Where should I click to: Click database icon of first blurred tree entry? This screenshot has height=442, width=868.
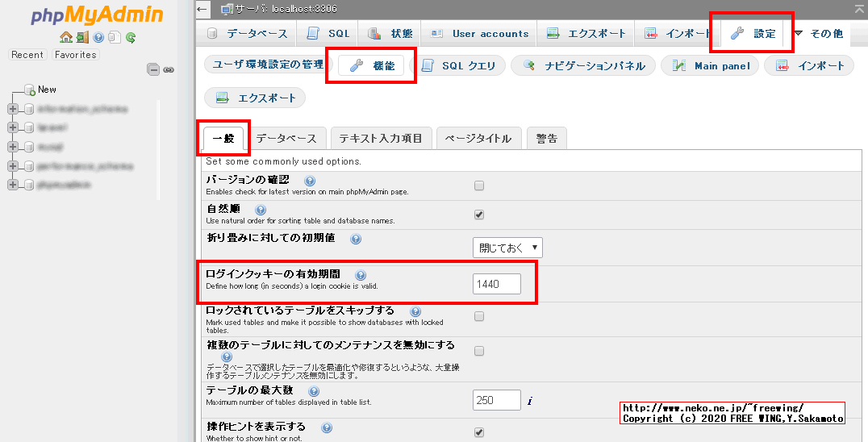[29, 109]
